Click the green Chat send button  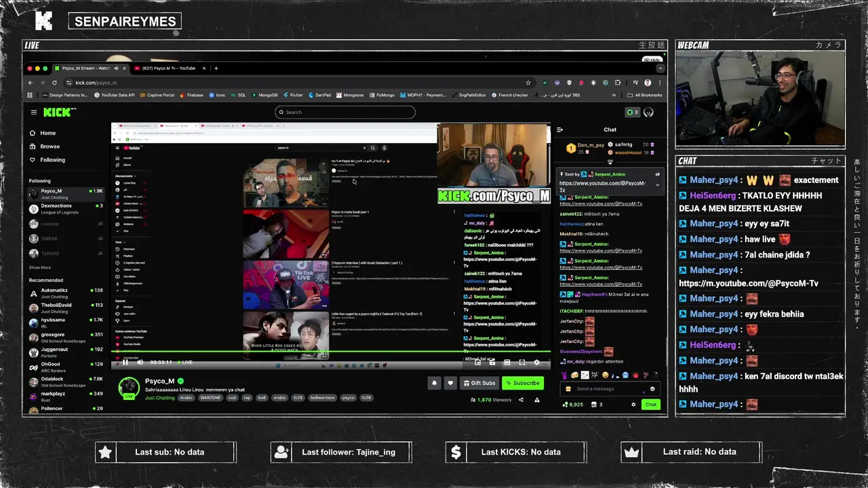(x=650, y=405)
